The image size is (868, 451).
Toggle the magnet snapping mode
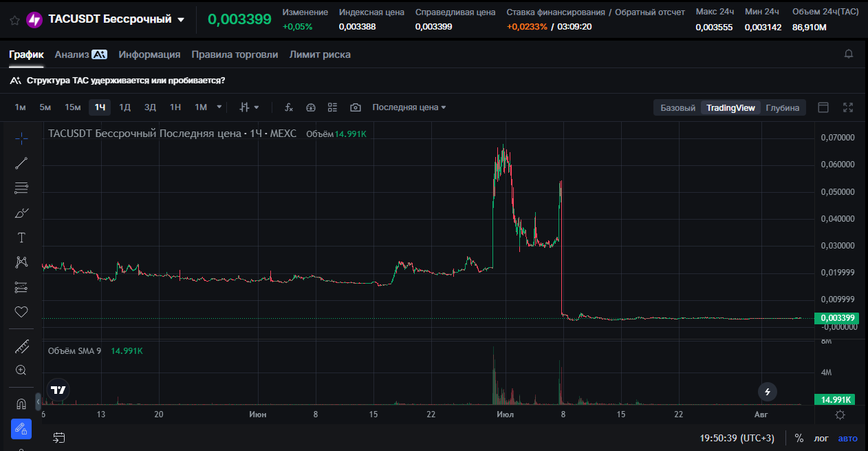coord(21,404)
